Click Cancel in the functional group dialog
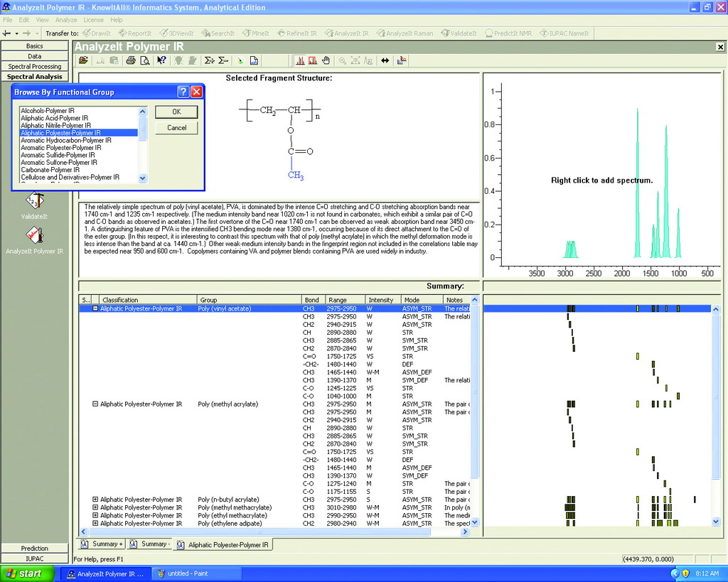This screenshot has height=582, width=728. click(176, 128)
